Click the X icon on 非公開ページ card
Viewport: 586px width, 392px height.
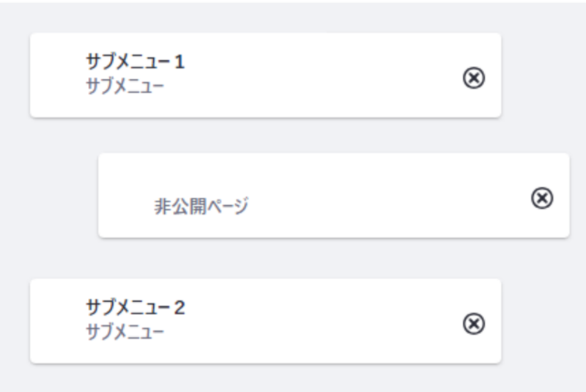click(542, 198)
